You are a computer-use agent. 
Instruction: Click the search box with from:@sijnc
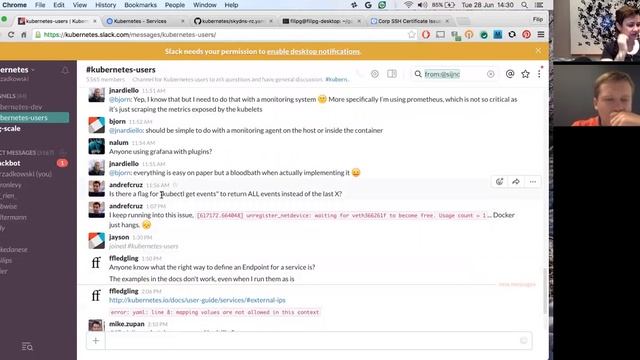pyautogui.click(x=454, y=74)
